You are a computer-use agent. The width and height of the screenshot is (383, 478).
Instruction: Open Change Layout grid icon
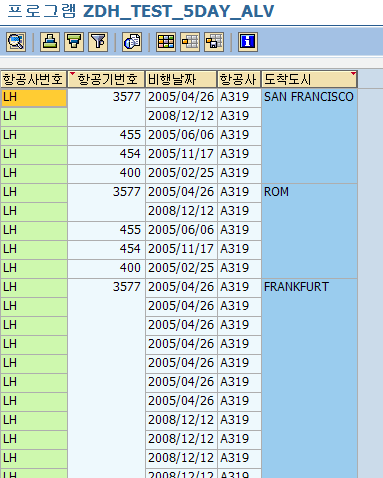click(x=166, y=42)
